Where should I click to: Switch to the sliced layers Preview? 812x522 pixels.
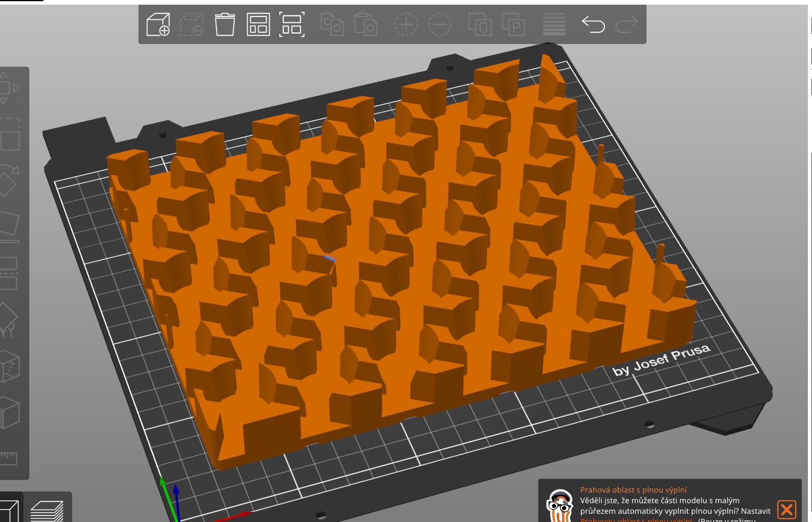47,510
